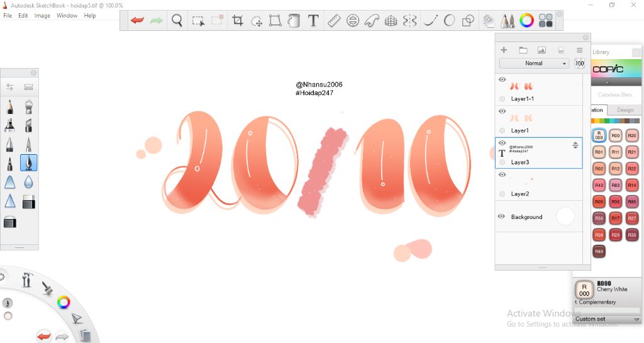
Task: Select the Text tool
Action: point(313,20)
